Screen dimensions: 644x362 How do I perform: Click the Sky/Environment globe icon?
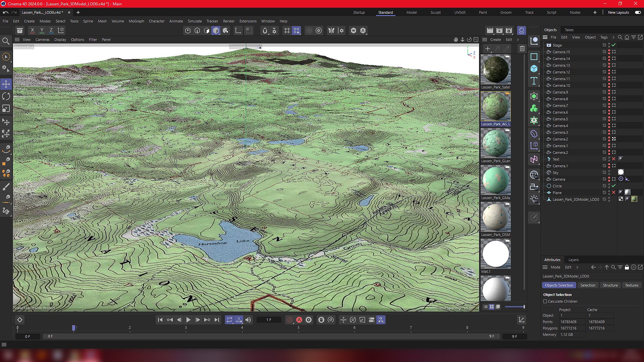pyautogui.click(x=534, y=175)
